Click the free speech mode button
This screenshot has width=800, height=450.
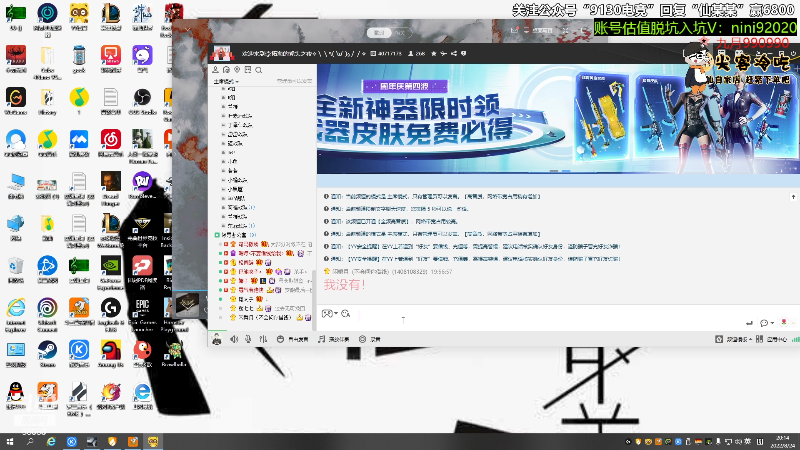(x=292, y=339)
